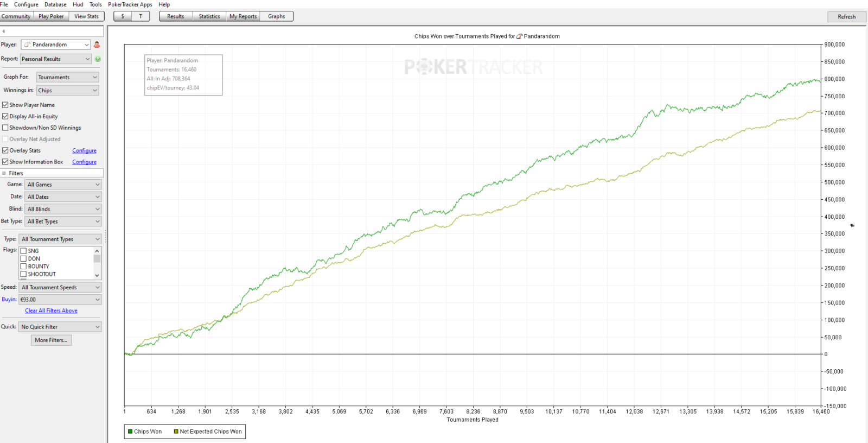
Task: Click the red player selection icon
Action: pyautogui.click(x=97, y=45)
